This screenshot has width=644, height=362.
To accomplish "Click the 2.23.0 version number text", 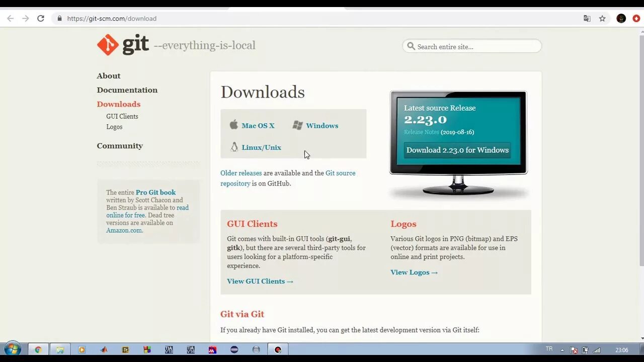I will [x=425, y=120].
